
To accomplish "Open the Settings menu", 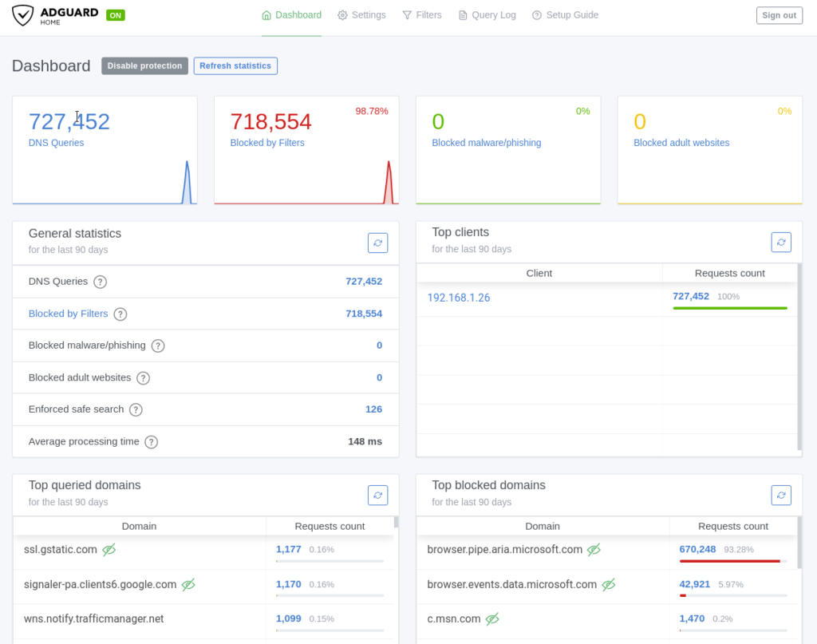I will click(x=361, y=15).
